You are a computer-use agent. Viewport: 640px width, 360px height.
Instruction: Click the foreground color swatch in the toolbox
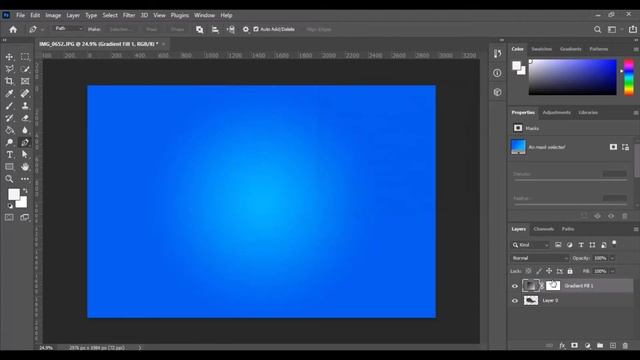[13, 195]
